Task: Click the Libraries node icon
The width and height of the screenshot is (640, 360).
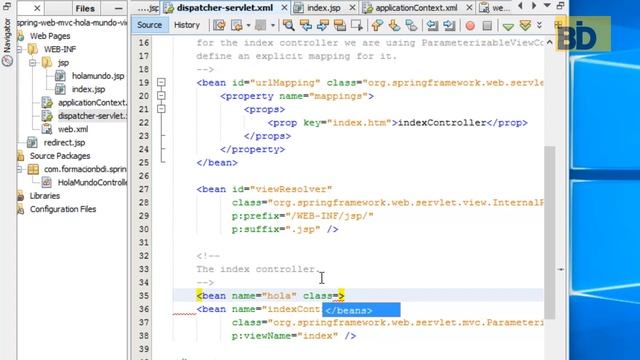Action: click(x=21, y=196)
